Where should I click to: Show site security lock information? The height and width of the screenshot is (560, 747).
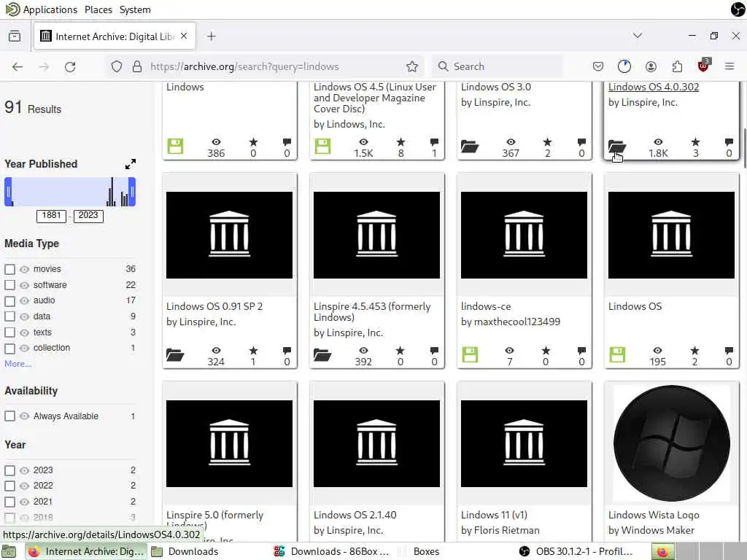click(137, 66)
